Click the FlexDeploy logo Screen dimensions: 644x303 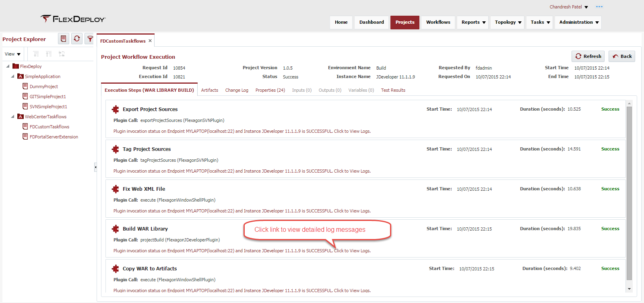[73, 19]
